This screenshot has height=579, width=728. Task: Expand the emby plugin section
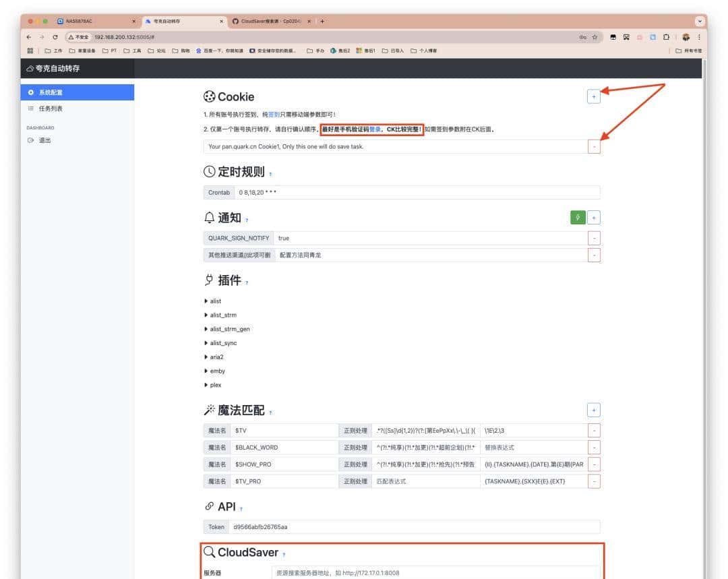point(216,371)
